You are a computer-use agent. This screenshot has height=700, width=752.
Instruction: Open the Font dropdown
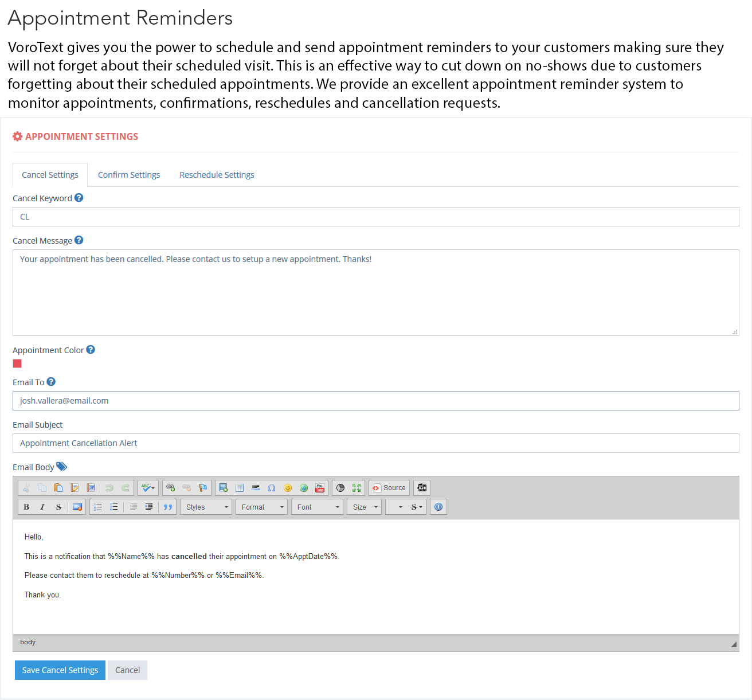coord(317,507)
